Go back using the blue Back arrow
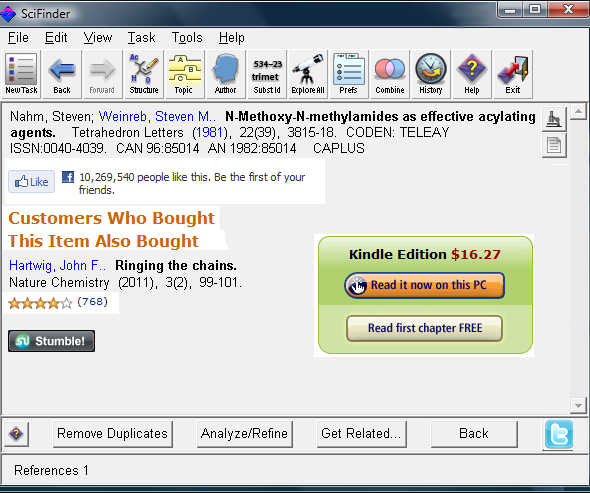 (x=62, y=74)
